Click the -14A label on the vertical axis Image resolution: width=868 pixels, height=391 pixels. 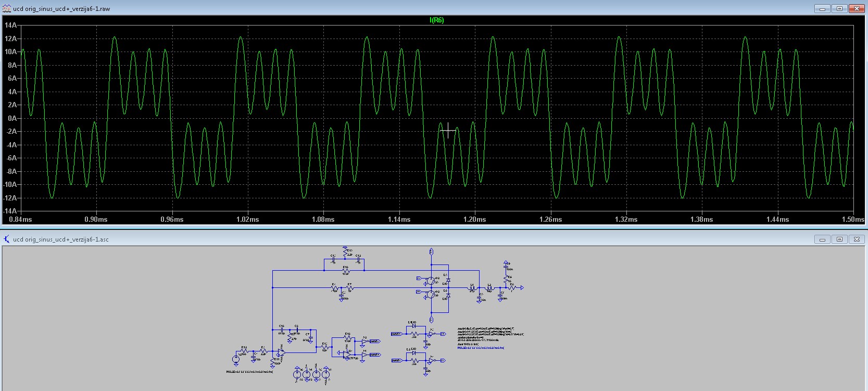tap(10, 211)
